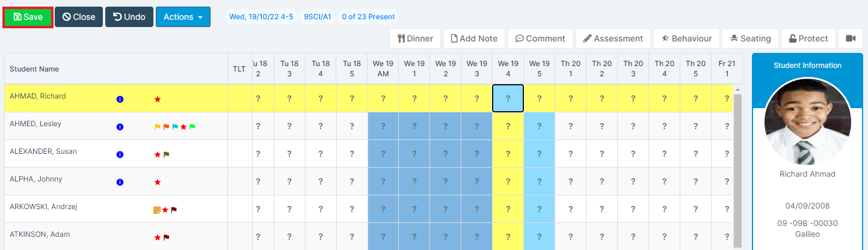Click the dark red flag beside ATKINSON, Adam
868x250 pixels.
pos(167,237)
